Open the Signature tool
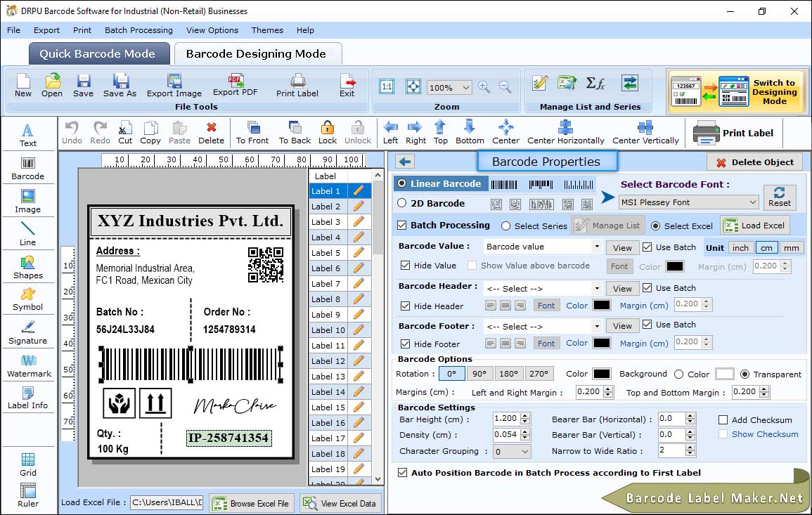 click(28, 333)
